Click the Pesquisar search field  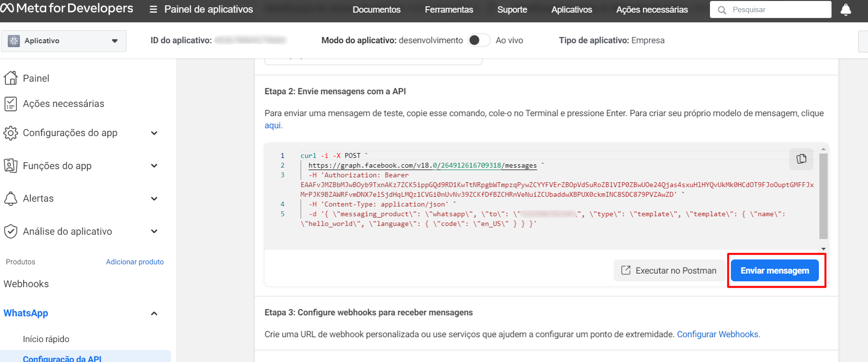pyautogui.click(x=771, y=10)
